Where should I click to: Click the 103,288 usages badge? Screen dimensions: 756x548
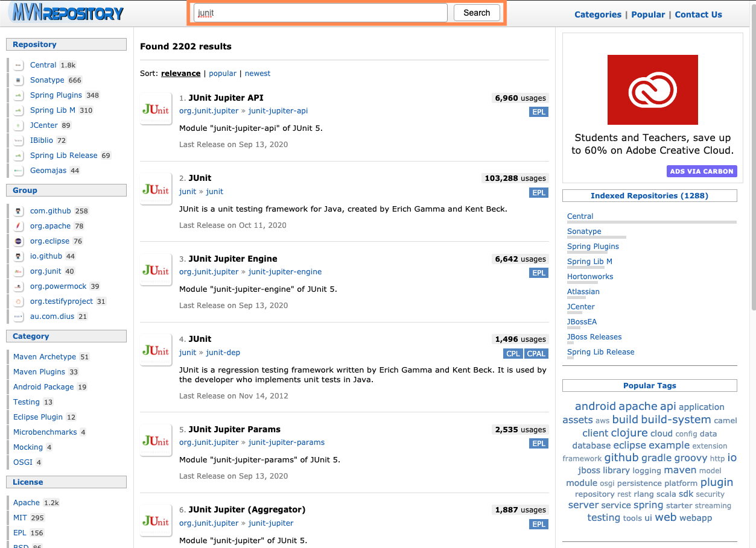(x=515, y=178)
